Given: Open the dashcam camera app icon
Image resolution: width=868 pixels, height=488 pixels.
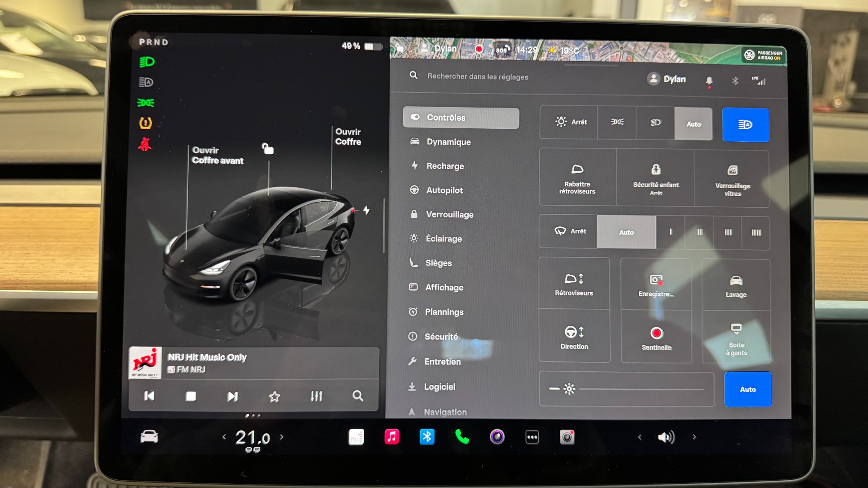Looking at the screenshot, I should [567, 437].
